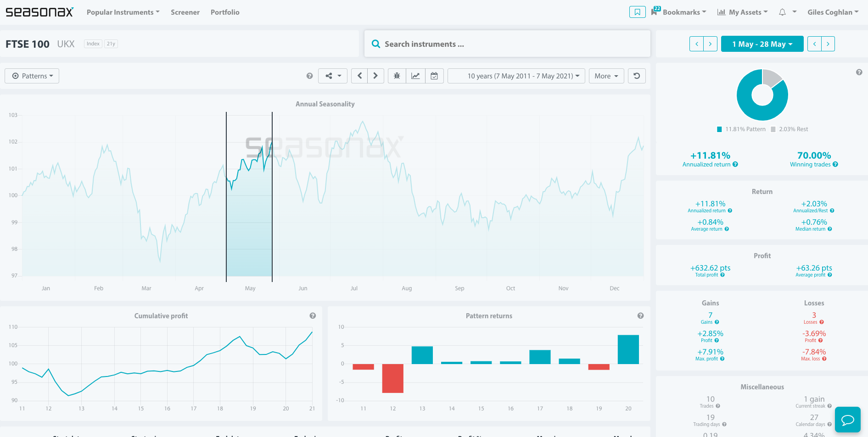Shift pattern end date earlier
This screenshot has width=868, height=437.
coord(814,44)
